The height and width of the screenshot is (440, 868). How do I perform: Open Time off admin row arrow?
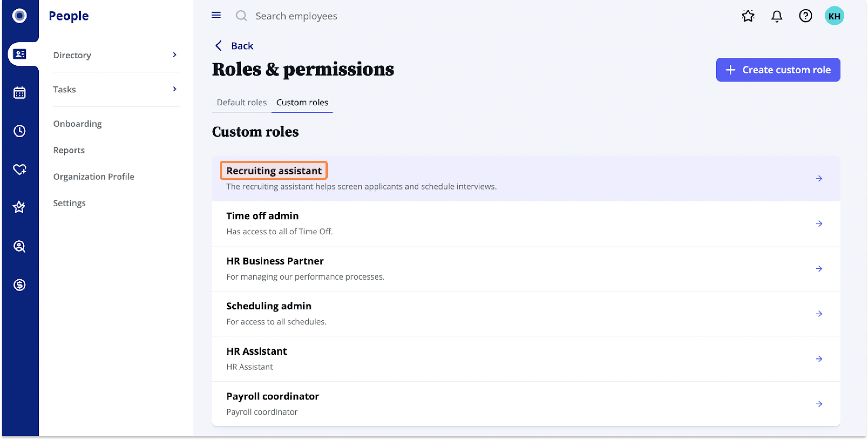[x=819, y=223]
